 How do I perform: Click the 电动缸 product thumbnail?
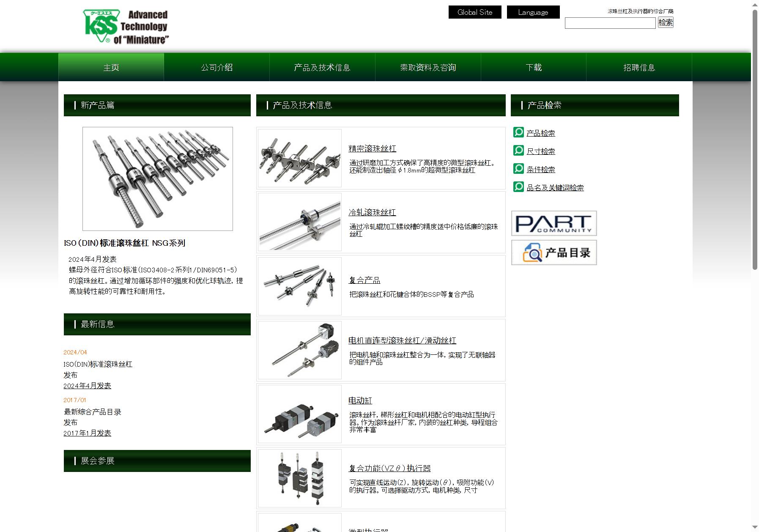[x=300, y=414]
